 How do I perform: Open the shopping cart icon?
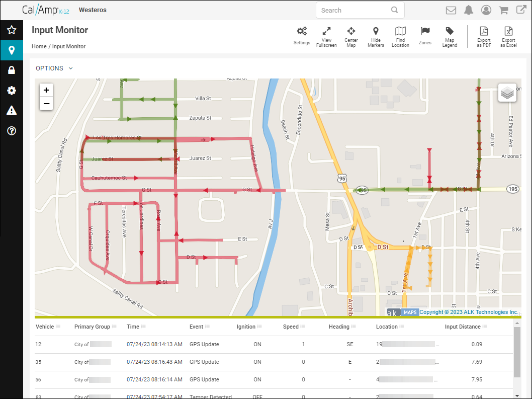503,10
